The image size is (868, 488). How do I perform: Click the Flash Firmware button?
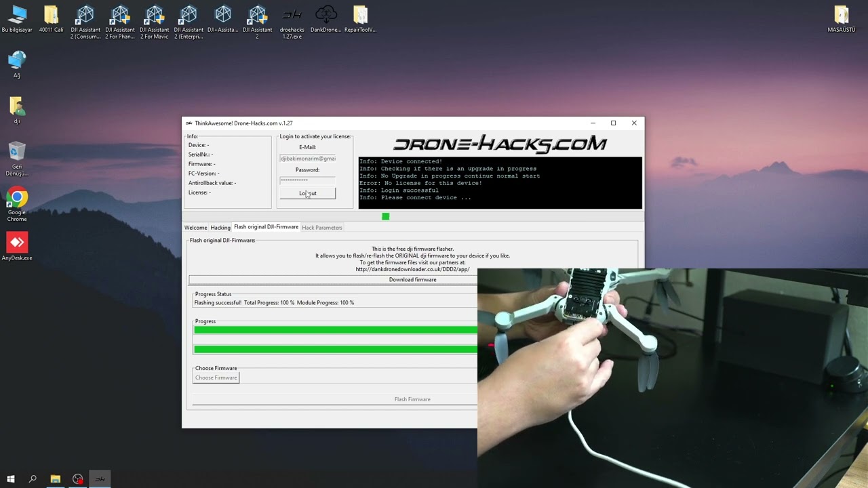[412, 399]
